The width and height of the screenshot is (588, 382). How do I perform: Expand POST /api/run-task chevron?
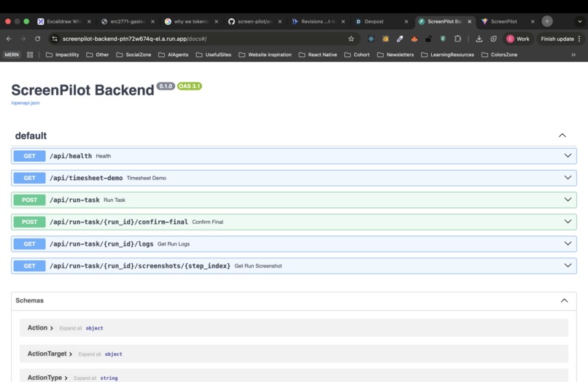click(x=568, y=200)
